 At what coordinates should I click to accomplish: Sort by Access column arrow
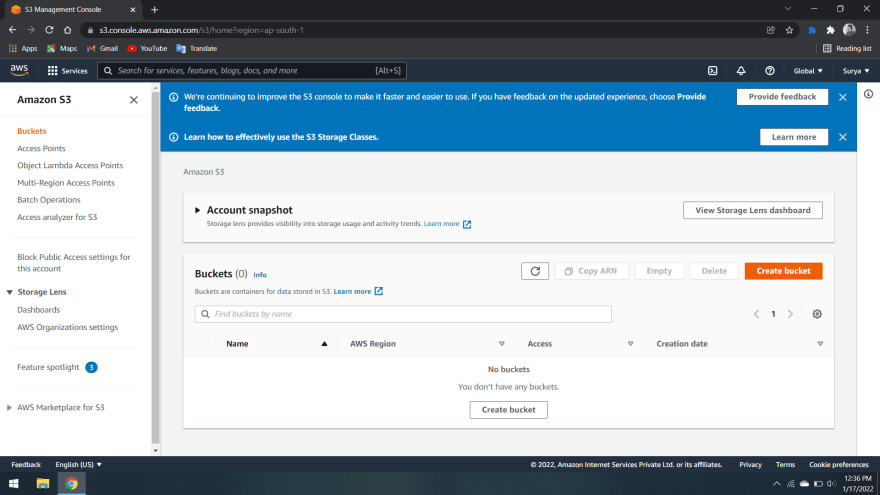coord(630,343)
